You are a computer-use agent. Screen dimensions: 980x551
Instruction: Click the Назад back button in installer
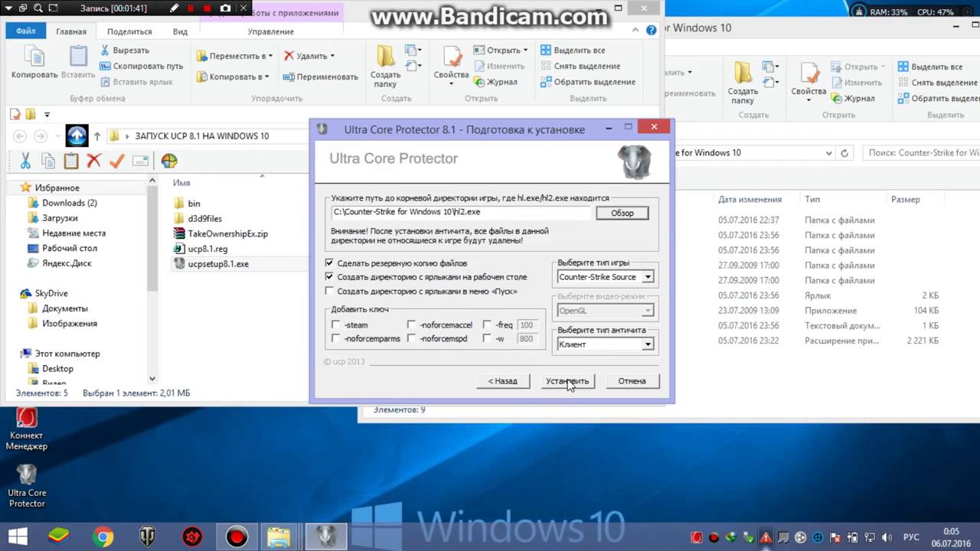pyautogui.click(x=503, y=380)
